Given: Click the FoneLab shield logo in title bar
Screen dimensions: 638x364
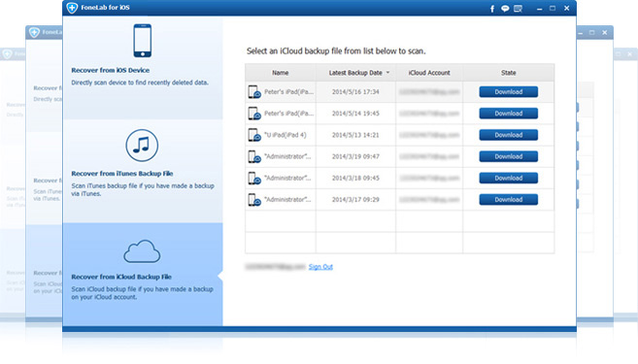Looking at the screenshot, I should pyautogui.click(x=72, y=8).
